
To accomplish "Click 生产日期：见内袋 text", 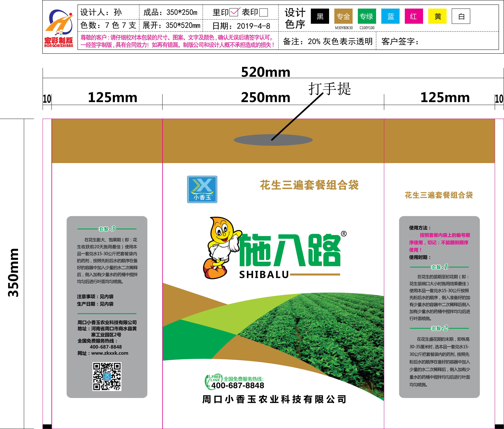I will [x=95, y=304].
